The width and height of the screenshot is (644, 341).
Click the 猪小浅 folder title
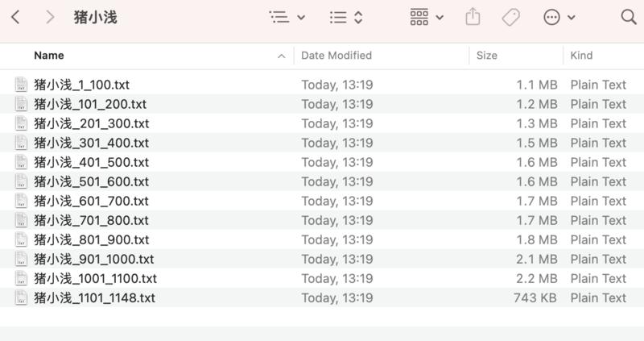95,17
